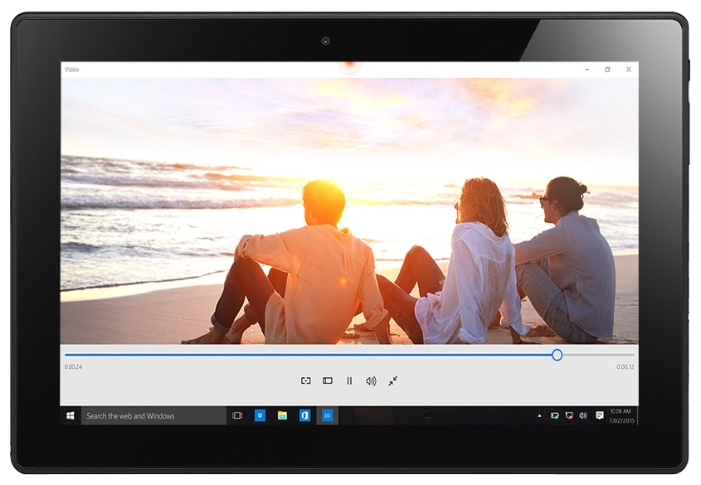The height and width of the screenshot is (485, 701).
Task: Pause the video playback
Action: click(349, 381)
